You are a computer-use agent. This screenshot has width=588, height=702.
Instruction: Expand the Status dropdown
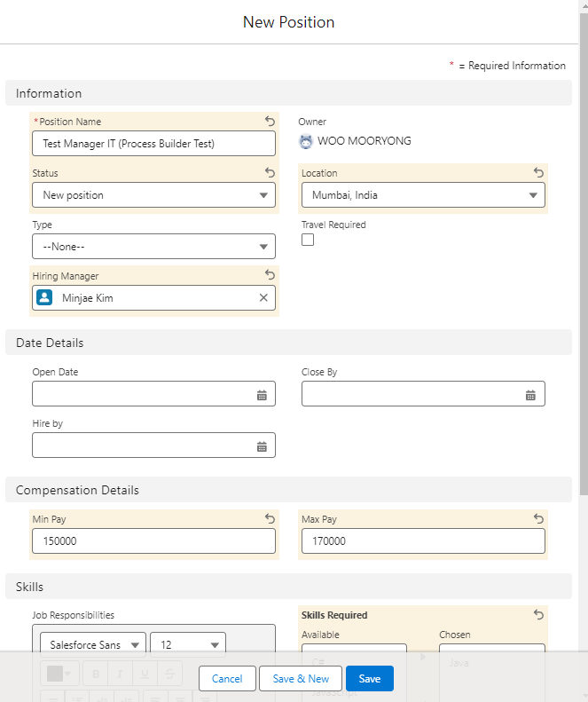click(x=153, y=195)
